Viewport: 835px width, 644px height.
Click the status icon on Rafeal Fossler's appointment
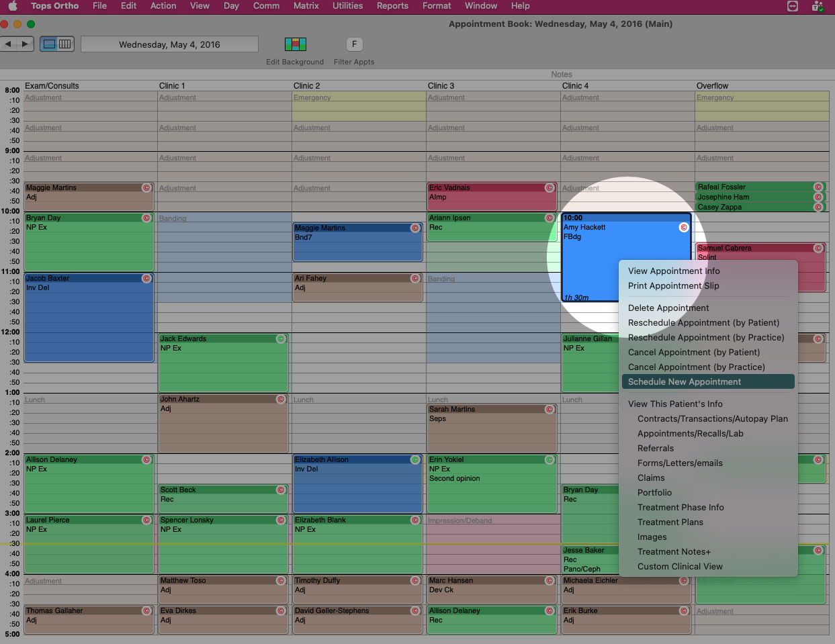coord(818,187)
